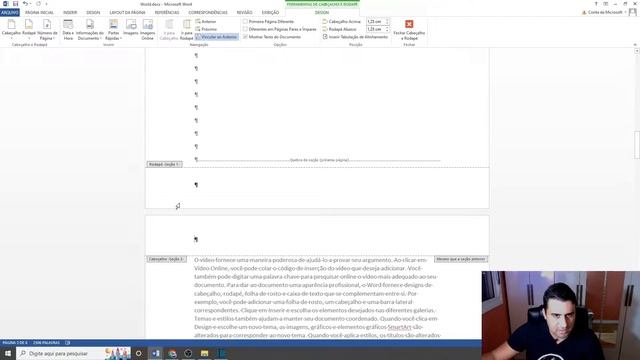Open ribbon display options
The width and height of the screenshot is (640, 360).
[606, 4]
